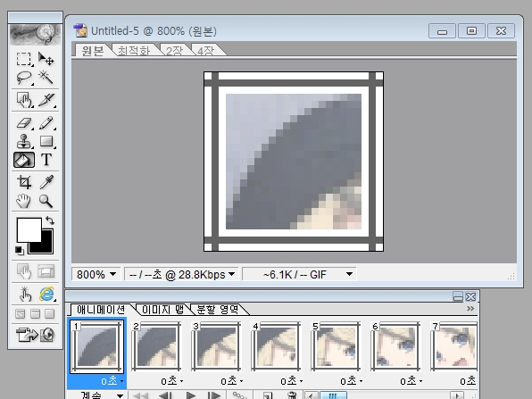Screen dimensions: 532x399
Task: Toggle image map visibility
Action: (24, 271)
